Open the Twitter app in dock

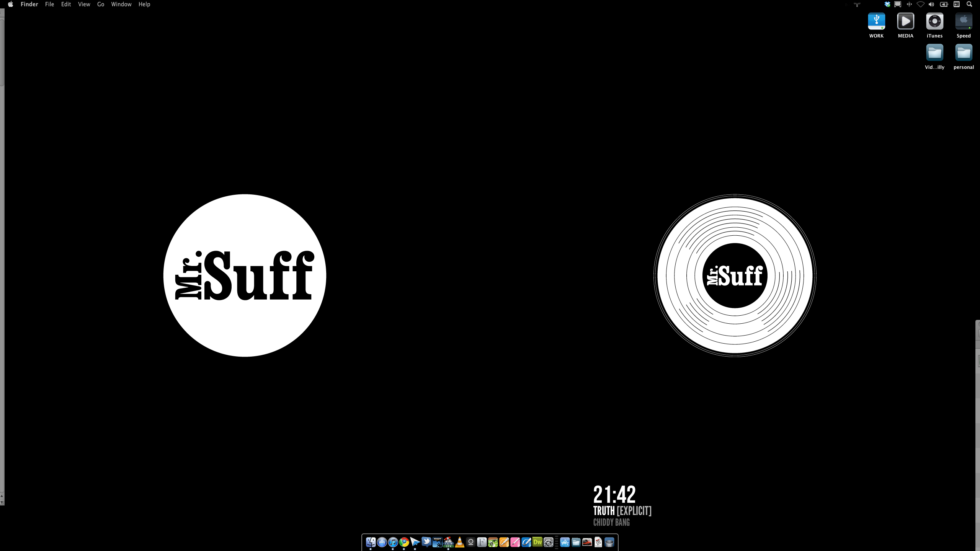pyautogui.click(x=426, y=542)
